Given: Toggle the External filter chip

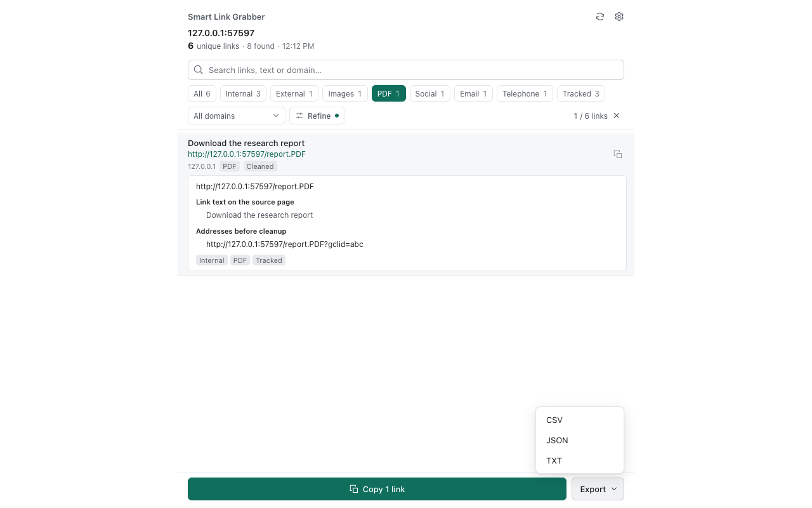Looking at the screenshot, I should (294, 93).
